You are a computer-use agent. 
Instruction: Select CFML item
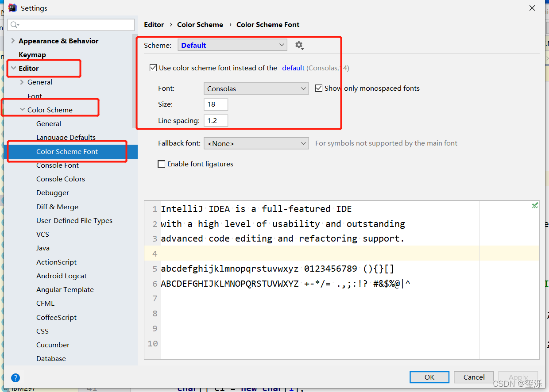(x=45, y=304)
